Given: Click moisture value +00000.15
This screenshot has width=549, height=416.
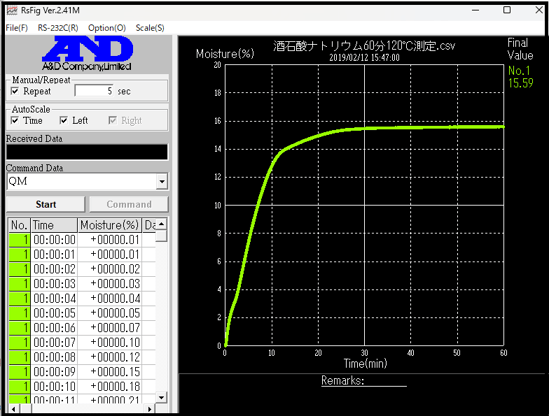Looking at the screenshot, I should pyautogui.click(x=115, y=372).
